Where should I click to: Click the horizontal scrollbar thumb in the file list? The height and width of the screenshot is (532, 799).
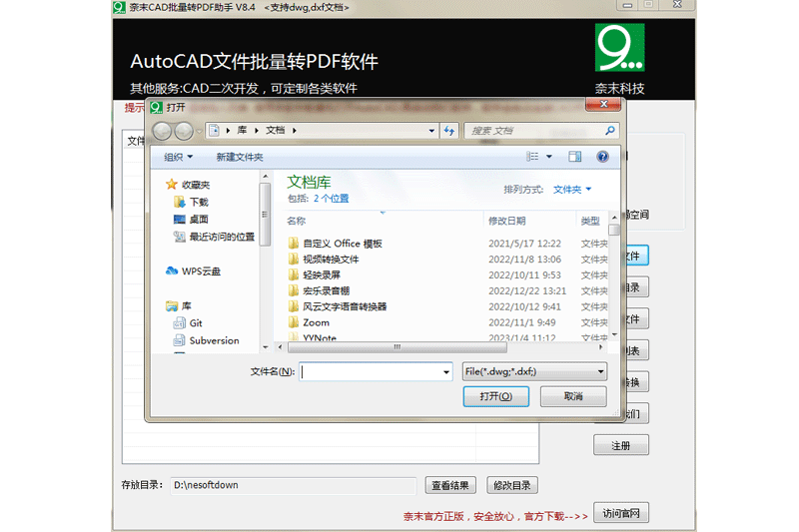tap(398, 347)
